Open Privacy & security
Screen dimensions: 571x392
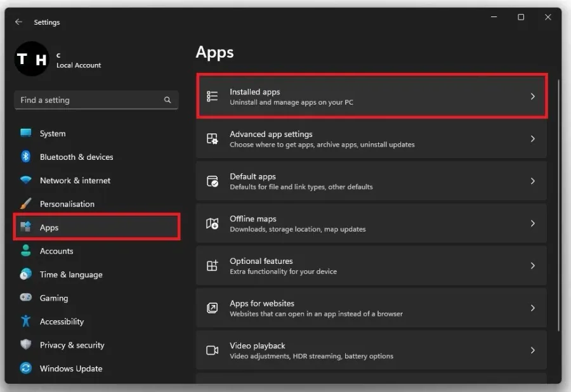pyautogui.click(x=96, y=344)
